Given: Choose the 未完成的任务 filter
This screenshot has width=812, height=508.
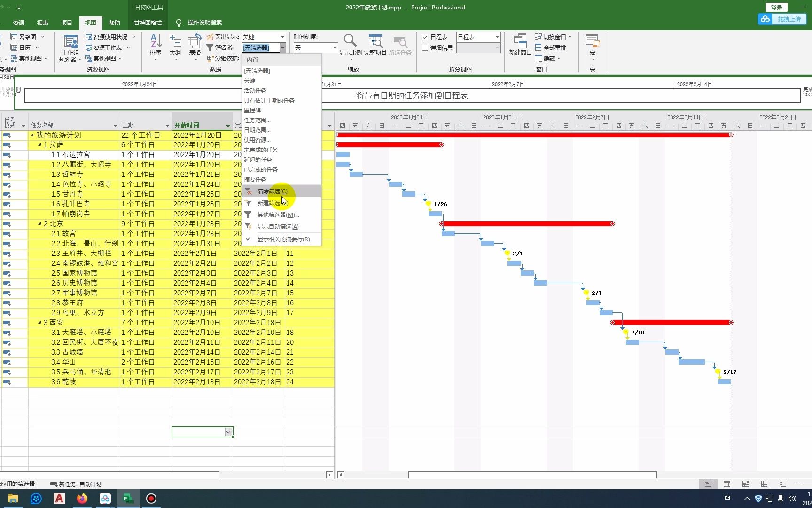Looking at the screenshot, I should point(281,150).
